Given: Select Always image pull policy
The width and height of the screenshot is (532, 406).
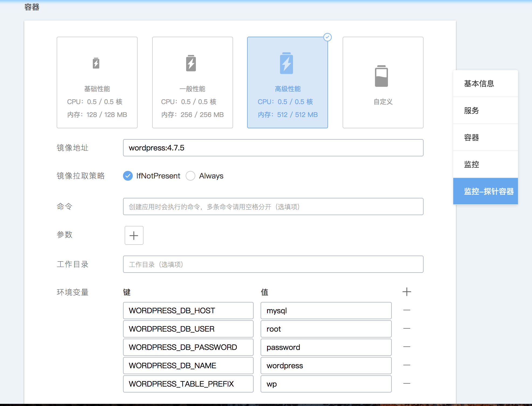Looking at the screenshot, I should click(x=190, y=176).
